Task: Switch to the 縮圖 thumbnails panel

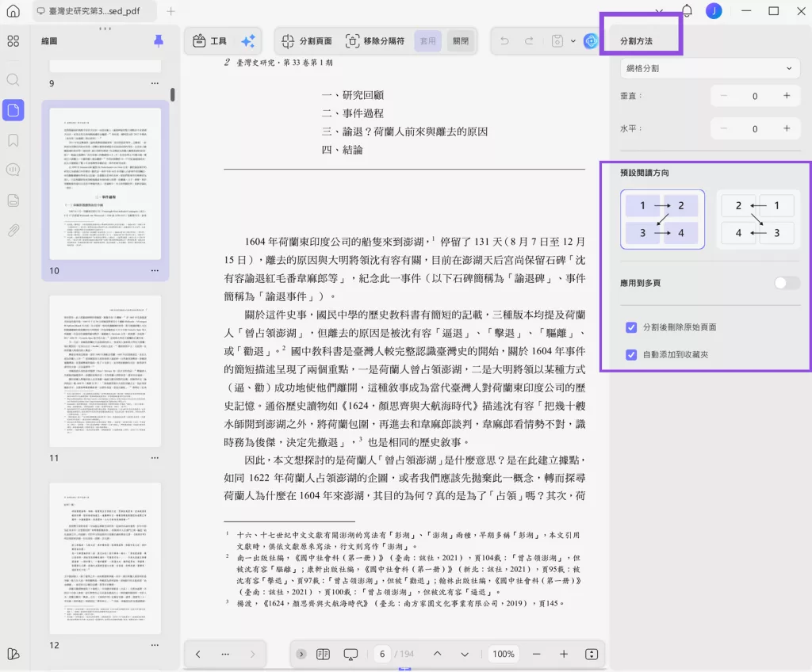Action: point(13,110)
